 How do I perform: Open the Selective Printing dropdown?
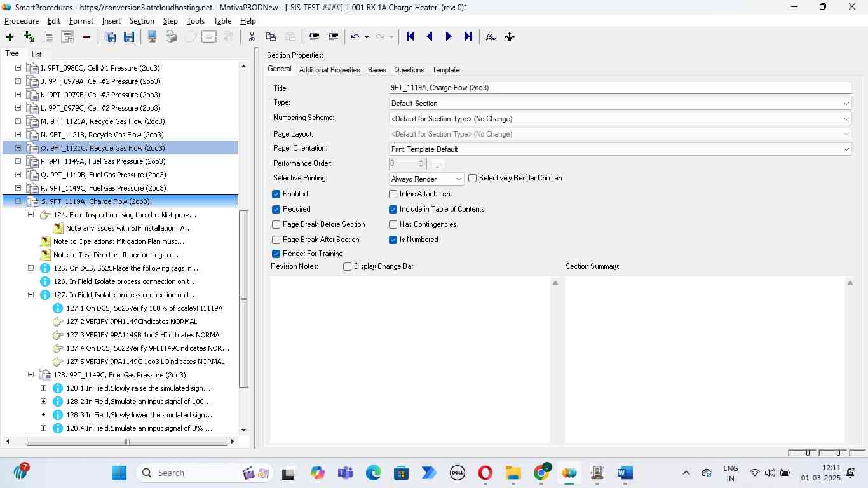click(x=458, y=179)
